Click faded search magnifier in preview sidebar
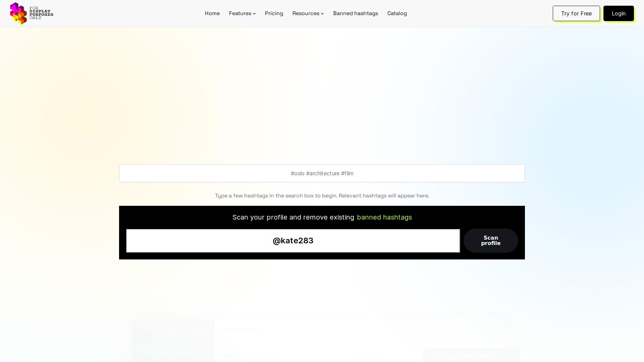Screen dimensions: 644x362 (x=145, y=352)
